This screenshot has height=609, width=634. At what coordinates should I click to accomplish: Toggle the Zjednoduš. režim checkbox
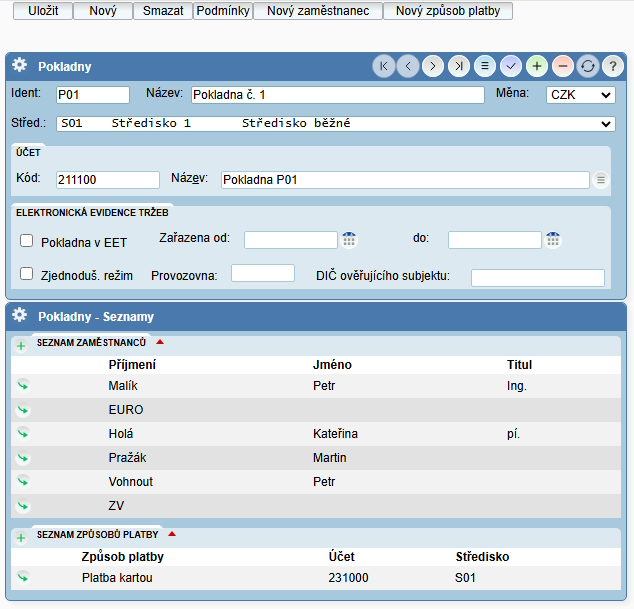[27, 274]
